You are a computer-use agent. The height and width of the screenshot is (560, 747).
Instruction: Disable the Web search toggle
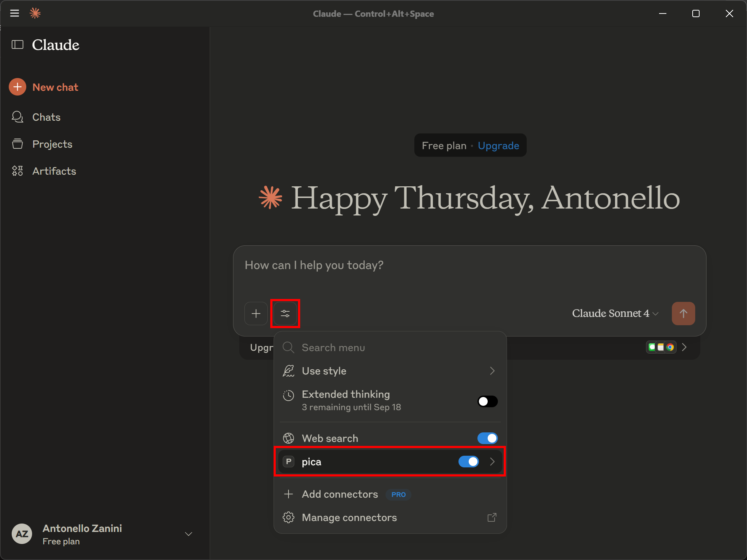487,438
